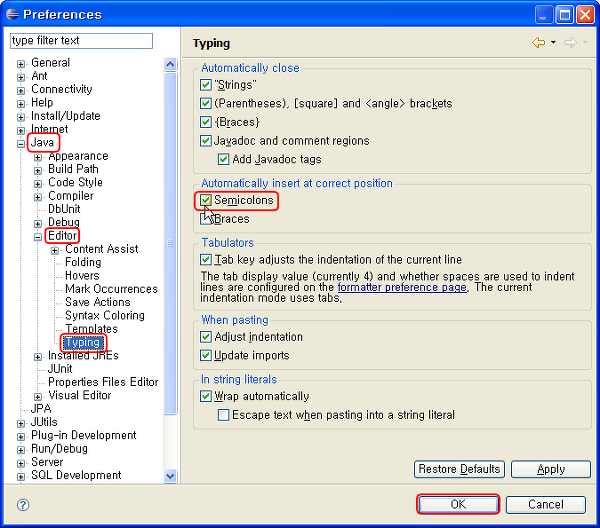
Task: Expand the Plug-in Development tree node
Action: [21, 437]
